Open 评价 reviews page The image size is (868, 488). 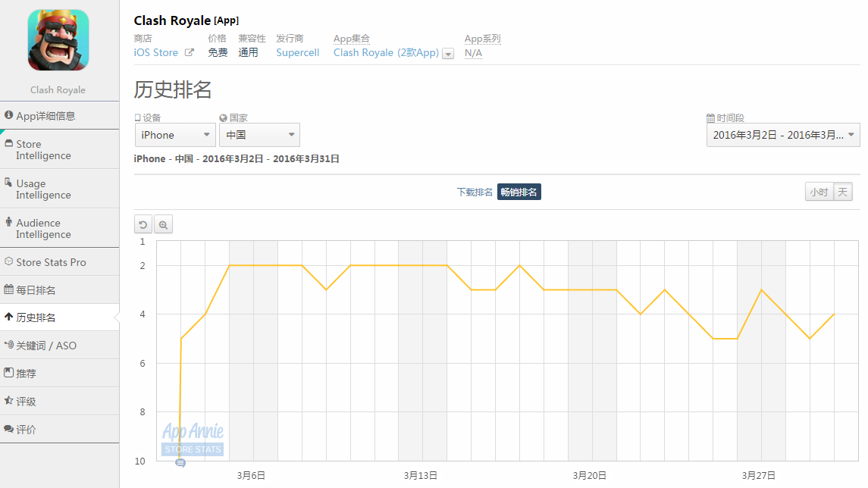[x=59, y=430]
